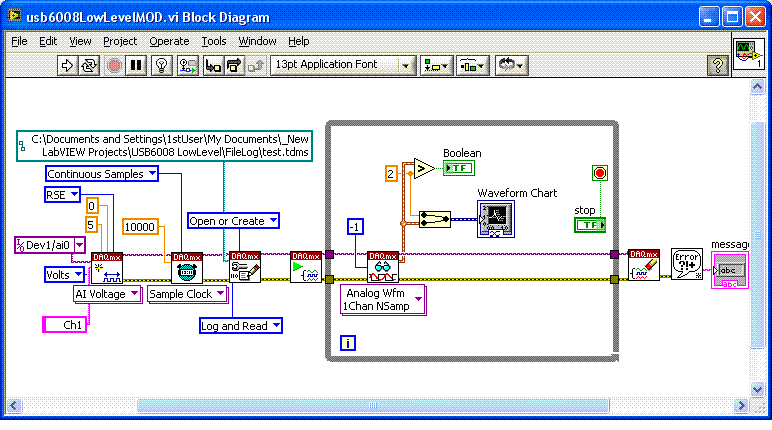
Task: Click the numeric constant 0
Action: (92, 206)
